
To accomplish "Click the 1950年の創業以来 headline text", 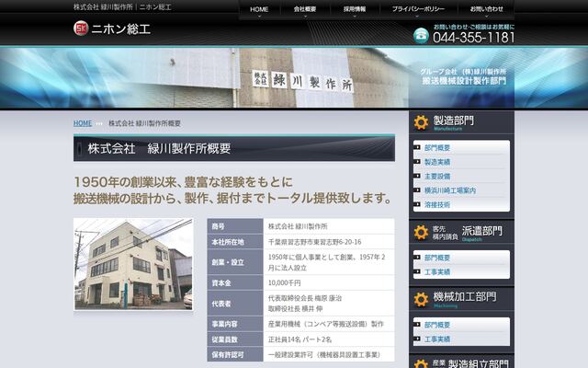I will (x=184, y=182).
